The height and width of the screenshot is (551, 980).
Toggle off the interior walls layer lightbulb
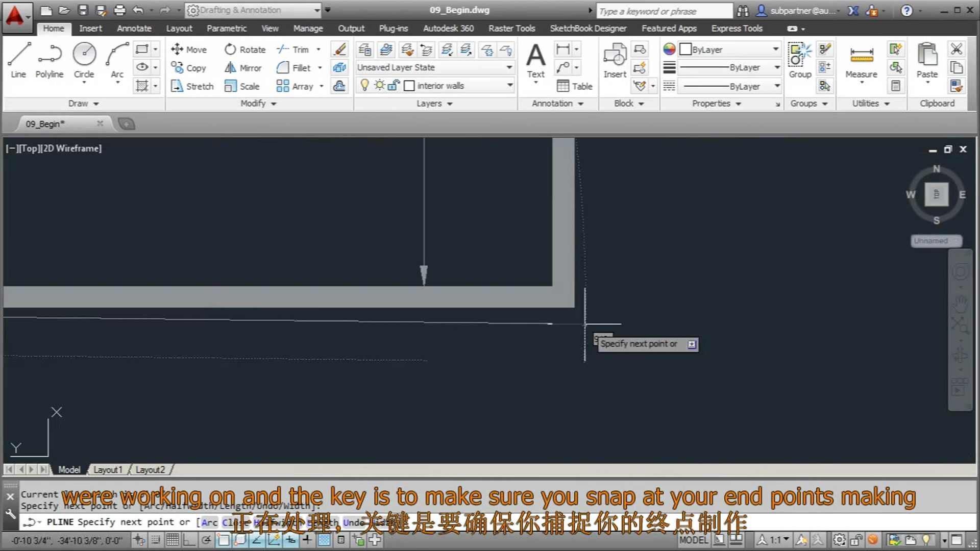pos(364,85)
